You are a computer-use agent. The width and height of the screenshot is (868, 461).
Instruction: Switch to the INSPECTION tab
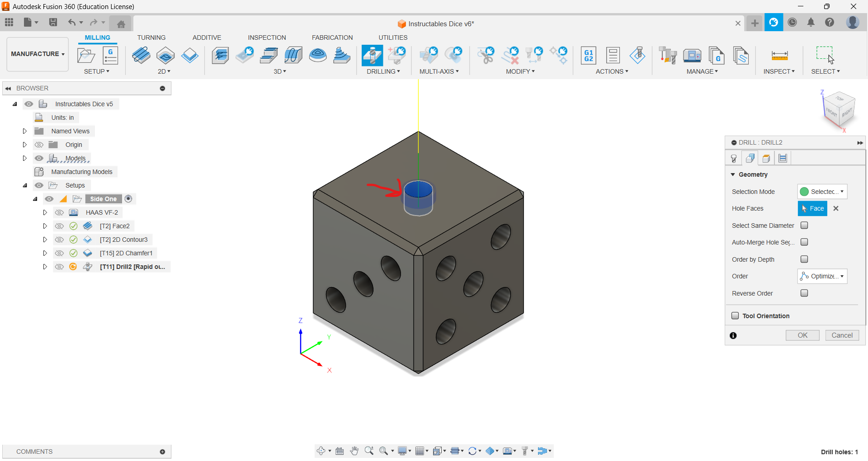[x=267, y=38]
